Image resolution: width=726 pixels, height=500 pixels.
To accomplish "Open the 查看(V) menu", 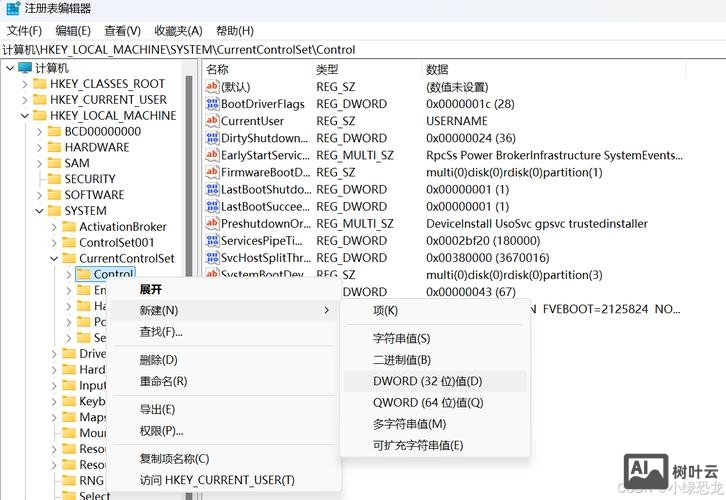I will coord(122,31).
